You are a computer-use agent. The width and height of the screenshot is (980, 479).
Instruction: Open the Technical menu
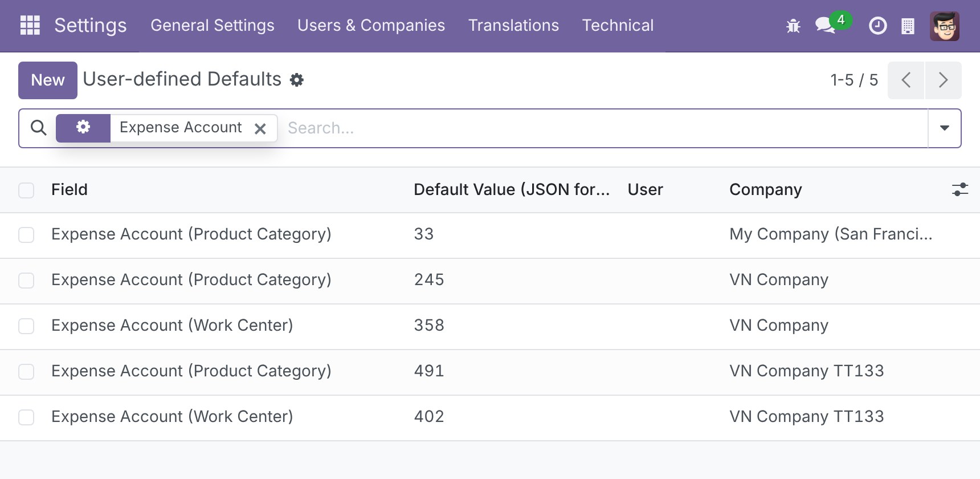(x=618, y=25)
